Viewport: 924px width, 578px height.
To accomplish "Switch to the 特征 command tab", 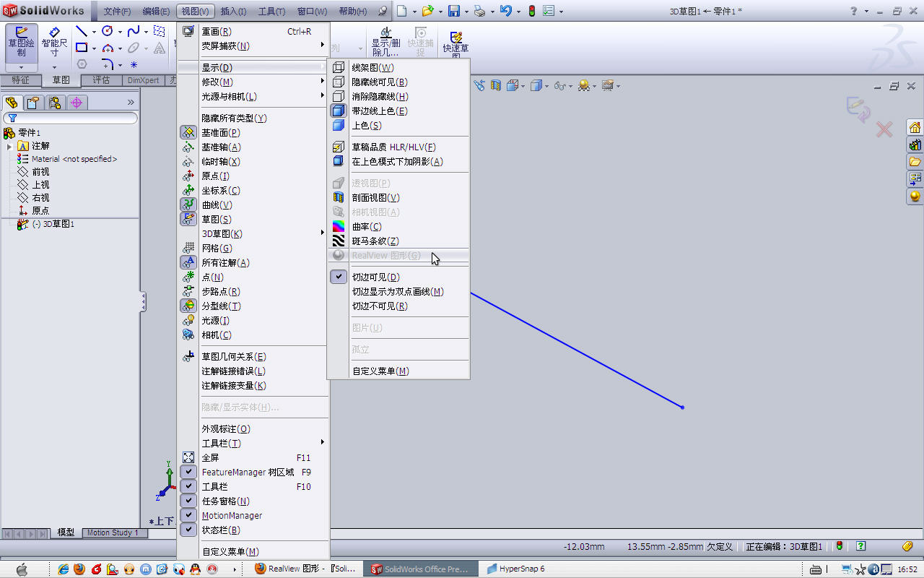I will [x=21, y=80].
